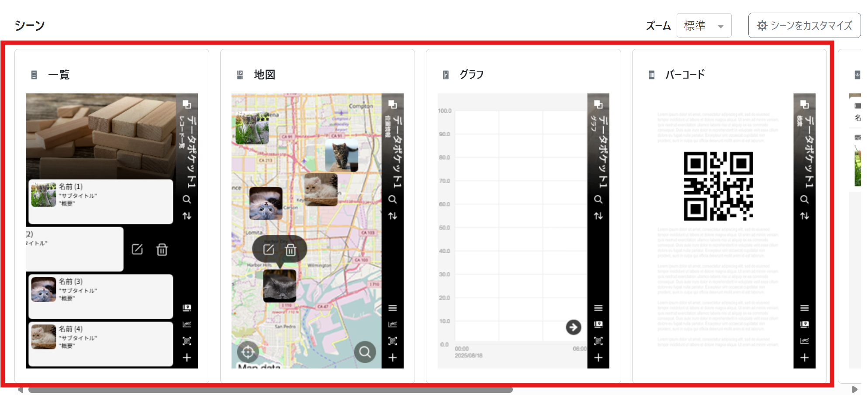Viewport: 868px width, 396px height.
Task: Click the sort arrows icon in 一覧 sidebar
Action: 187,216
